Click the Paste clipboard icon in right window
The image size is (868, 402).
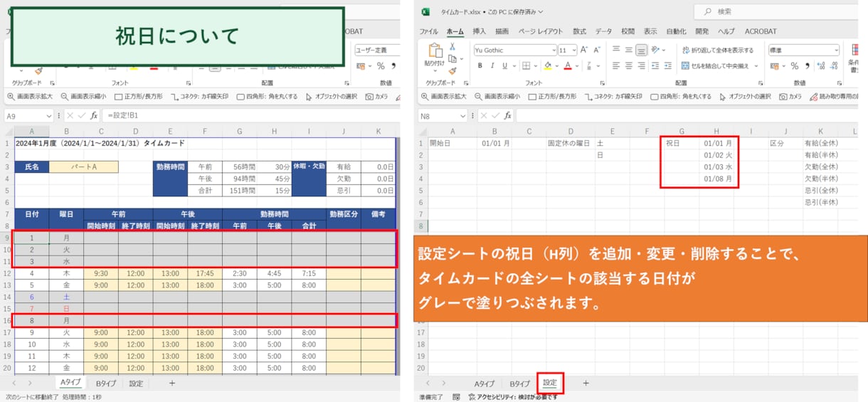click(x=435, y=51)
